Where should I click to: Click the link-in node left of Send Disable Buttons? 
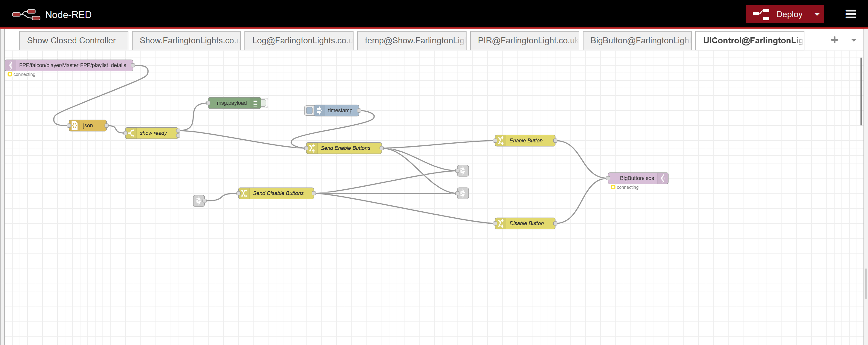tap(199, 200)
